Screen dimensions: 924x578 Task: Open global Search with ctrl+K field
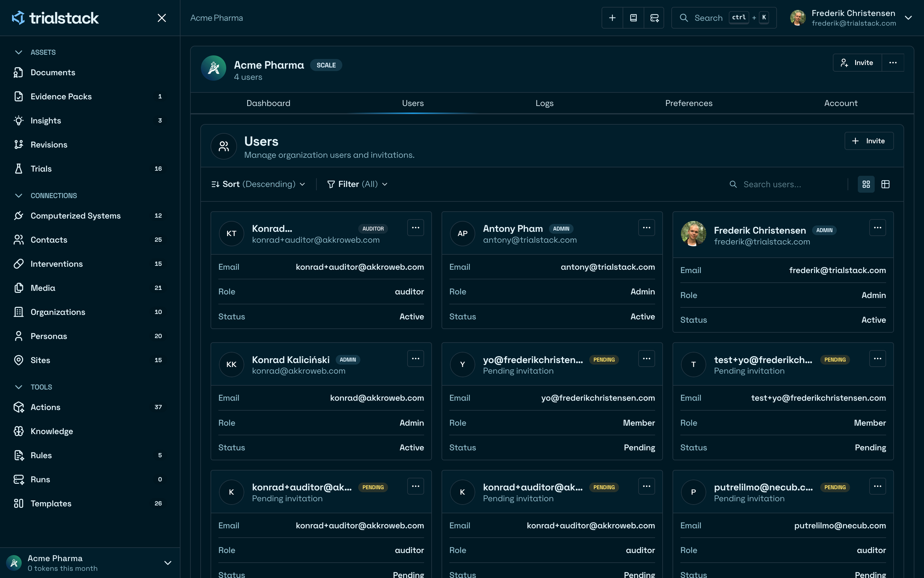coord(724,18)
